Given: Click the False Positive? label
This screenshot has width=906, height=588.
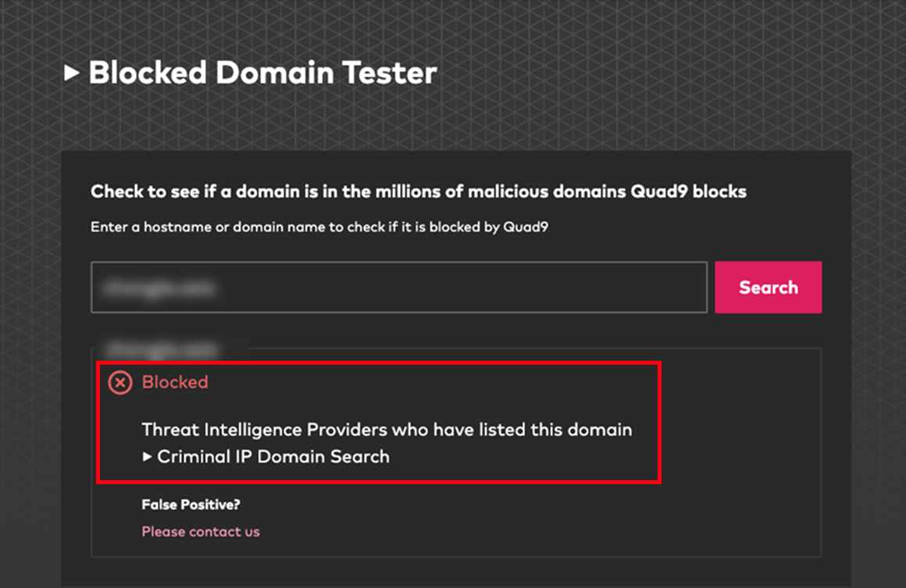Looking at the screenshot, I should [x=190, y=504].
